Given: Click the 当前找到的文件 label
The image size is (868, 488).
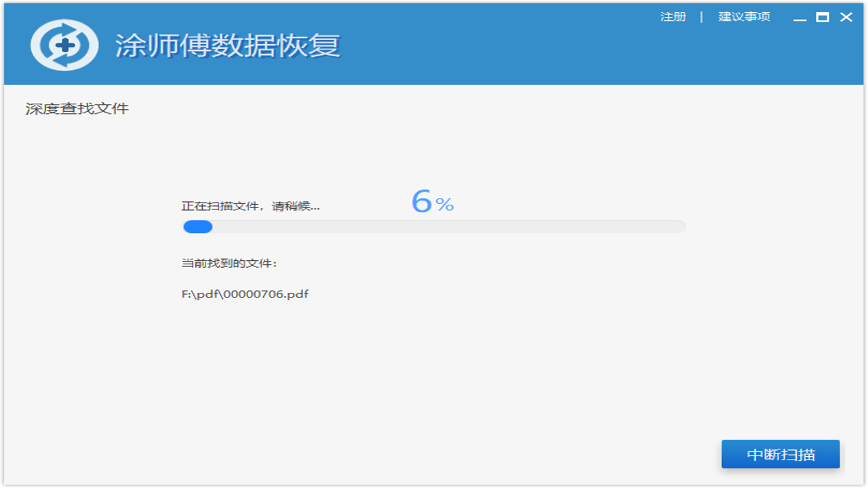Looking at the screenshot, I should point(229,263).
